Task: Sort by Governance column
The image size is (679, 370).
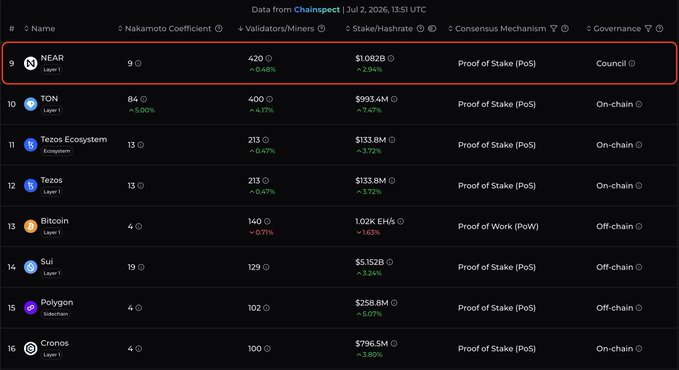Action: (x=614, y=29)
